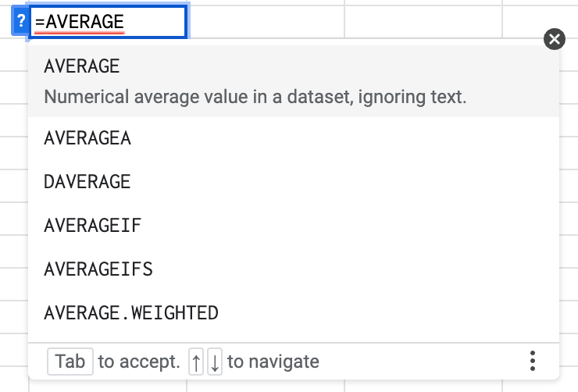This screenshot has width=578, height=392.
Task: Select AVERAGEIF in the autocomplete list
Action: [93, 226]
